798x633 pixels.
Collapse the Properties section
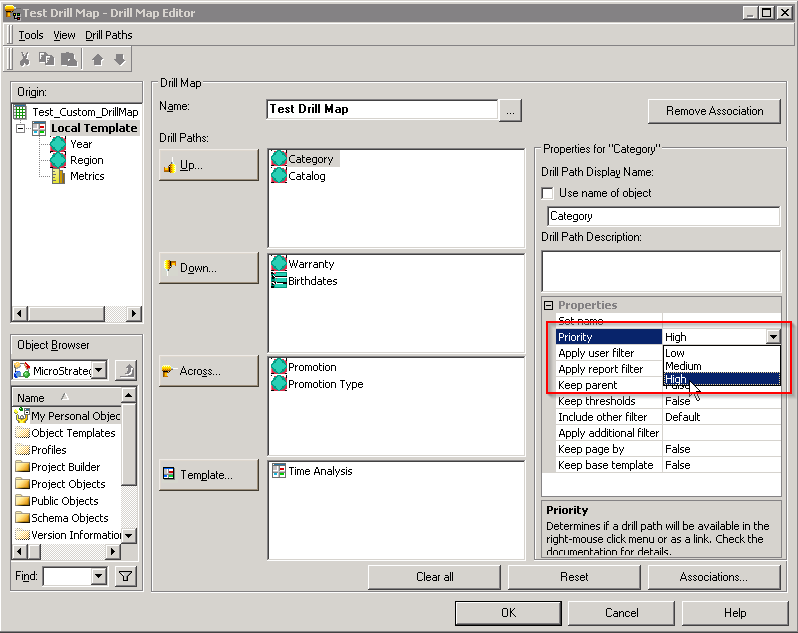(548, 305)
